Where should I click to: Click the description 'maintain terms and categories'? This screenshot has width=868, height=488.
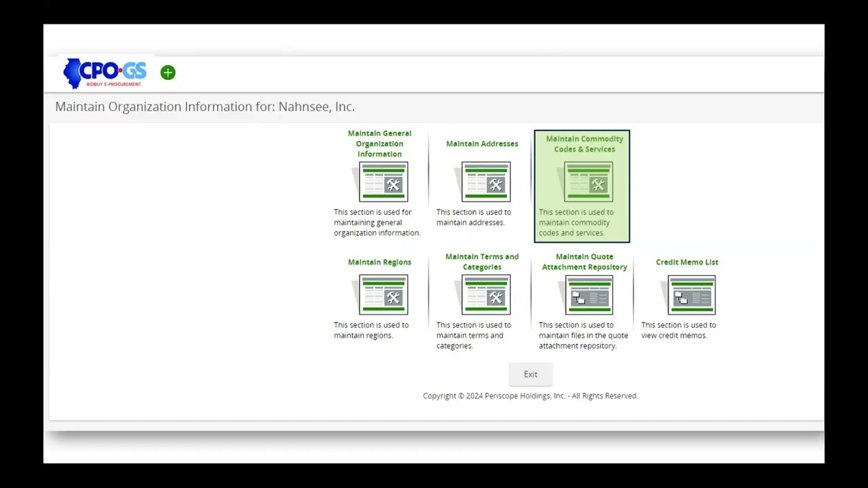tap(473, 335)
